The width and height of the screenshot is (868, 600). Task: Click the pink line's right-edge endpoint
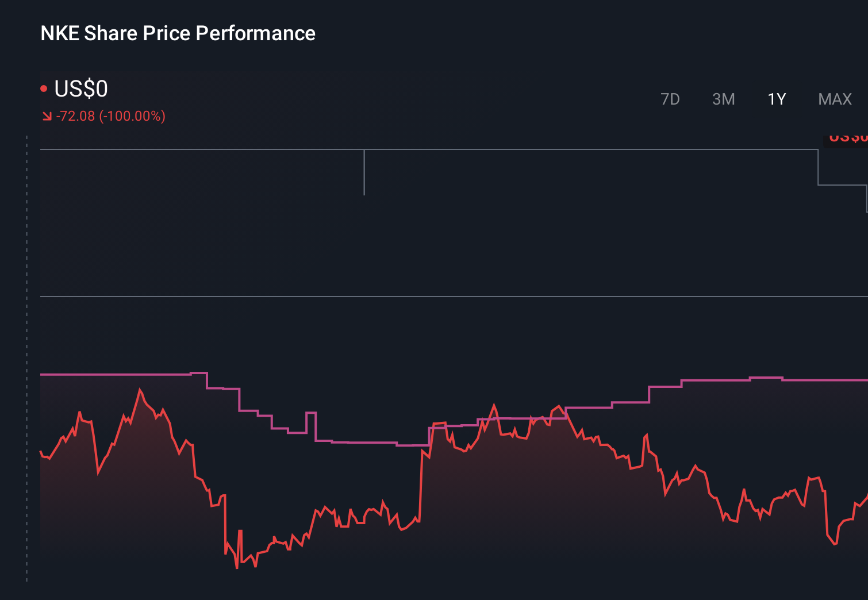coord(865,379)
